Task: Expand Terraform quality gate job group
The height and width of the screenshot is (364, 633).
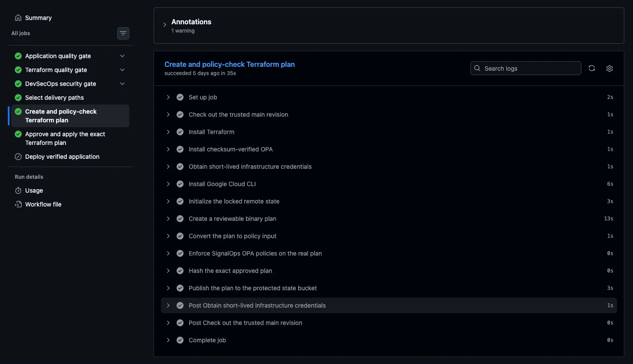Action: coord(122,70)
